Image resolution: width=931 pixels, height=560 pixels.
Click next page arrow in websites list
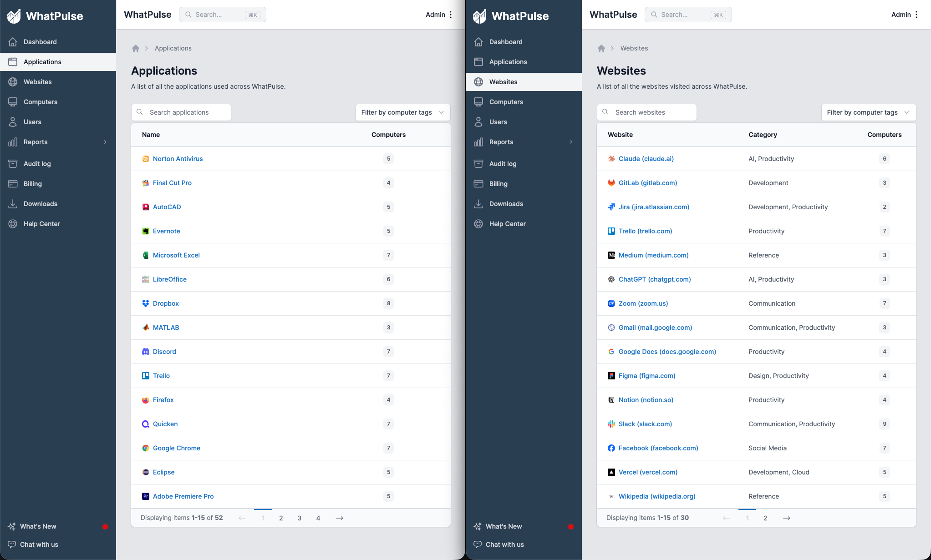coord(787,518)
